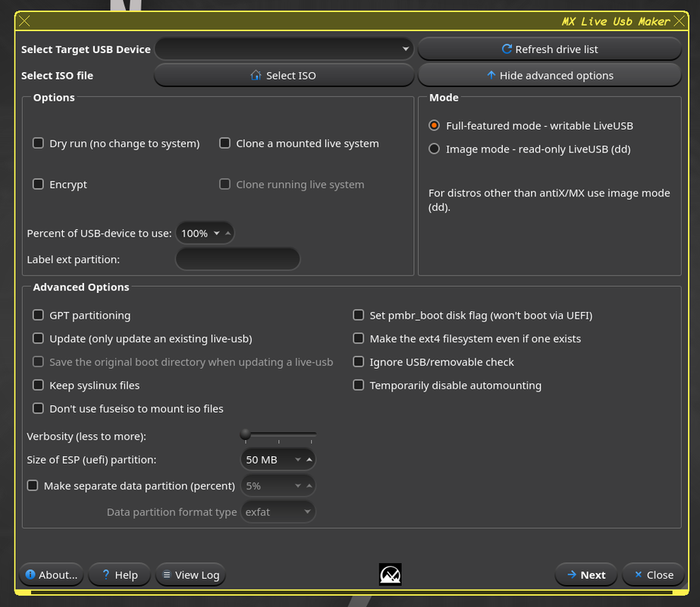Screen dimensions: 700x607
Task: Open the About dialog
Action: click(52, 574)
